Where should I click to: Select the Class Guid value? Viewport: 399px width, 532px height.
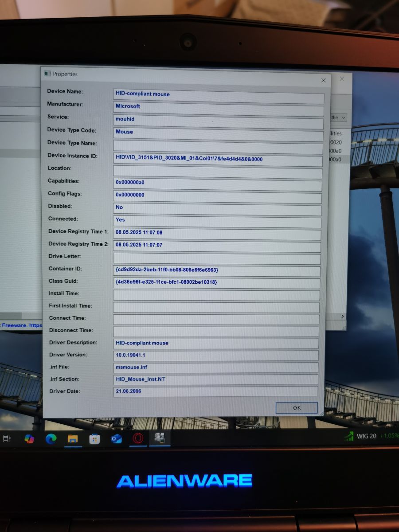click(217, 282)
